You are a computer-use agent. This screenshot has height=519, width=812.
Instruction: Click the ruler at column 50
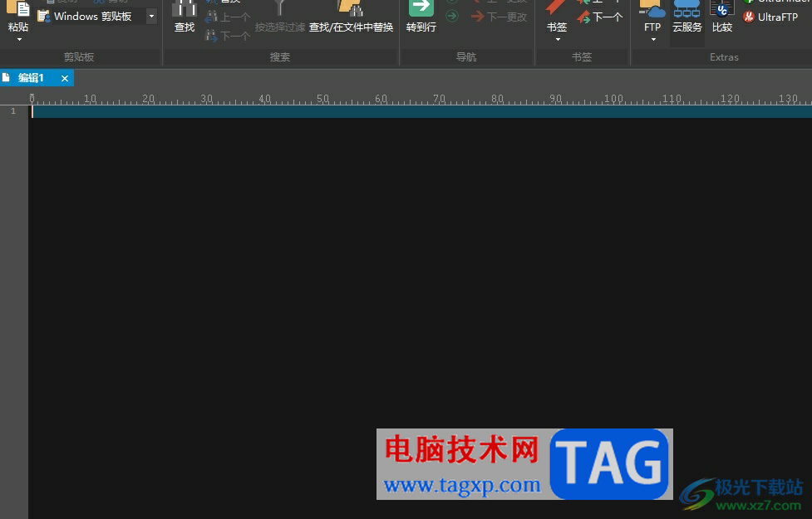point(322,99)
